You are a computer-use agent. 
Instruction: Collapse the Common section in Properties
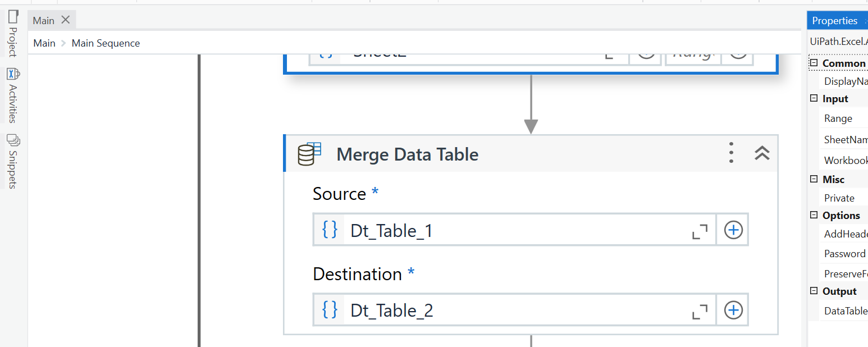point(814,63)
